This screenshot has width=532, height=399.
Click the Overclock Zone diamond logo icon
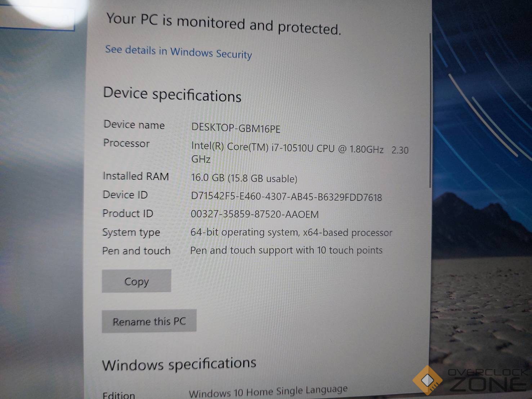(x=428, y=380)
